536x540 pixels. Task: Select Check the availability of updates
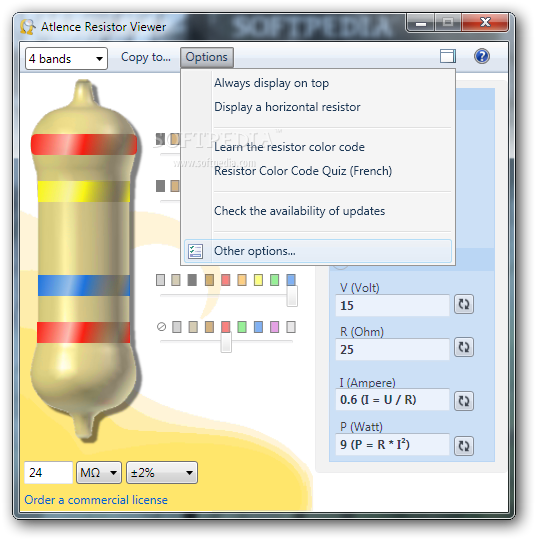pyautogui.click(x=299, y=211)
